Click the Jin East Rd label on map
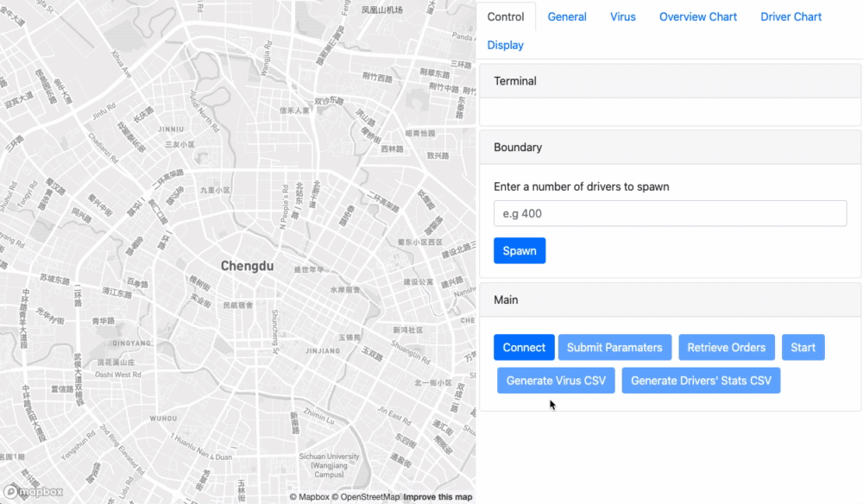This screenshot has height=504, width=863. tap(394, 415)
